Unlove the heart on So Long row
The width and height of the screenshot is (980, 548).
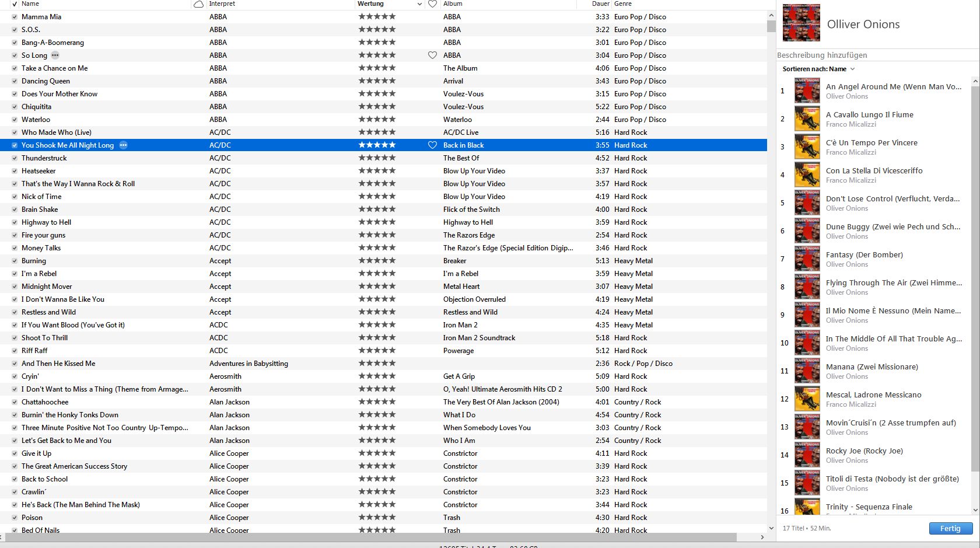(x=432, y=55)
